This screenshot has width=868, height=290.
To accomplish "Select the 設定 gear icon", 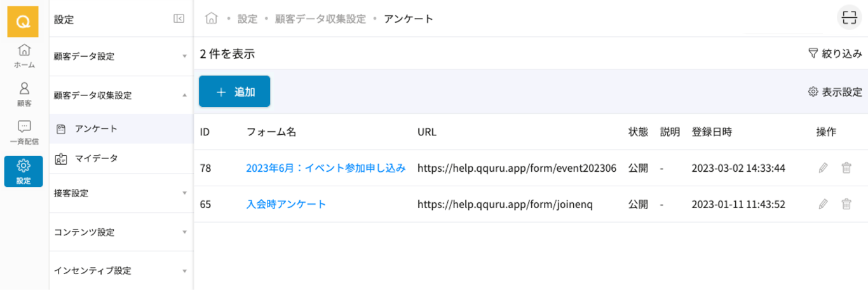I will click(x=24, y=171).
